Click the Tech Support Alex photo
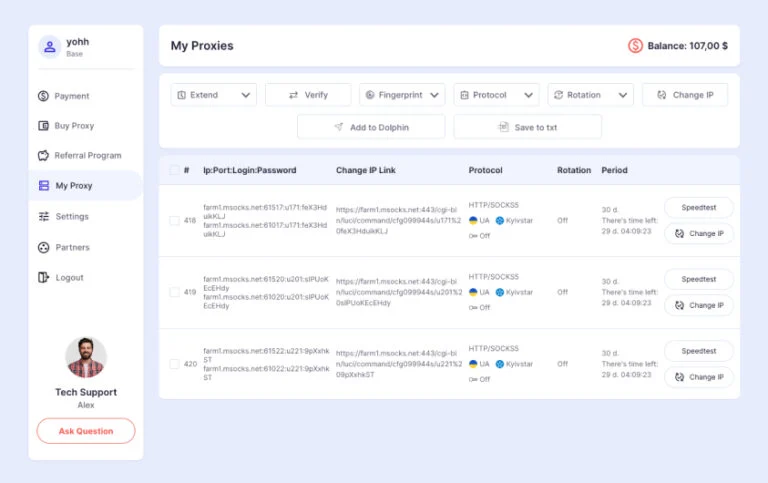Image resolution: width=768 pixels, height=483 pixels. 86,358
